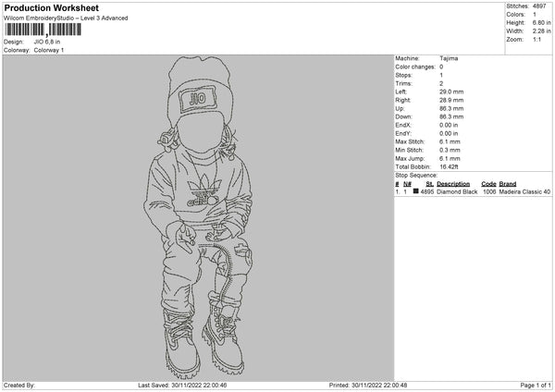Select thread code 1006

(x=489, y=191)
